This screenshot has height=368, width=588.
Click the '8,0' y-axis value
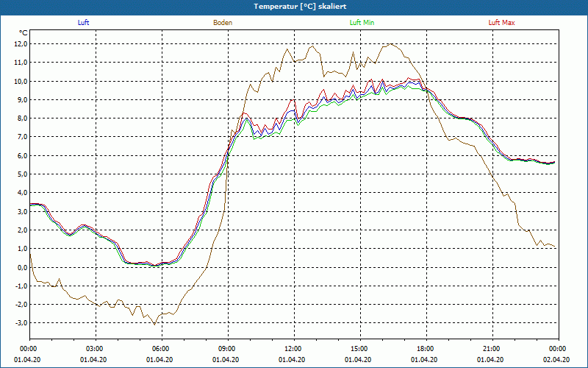(23, 118)
